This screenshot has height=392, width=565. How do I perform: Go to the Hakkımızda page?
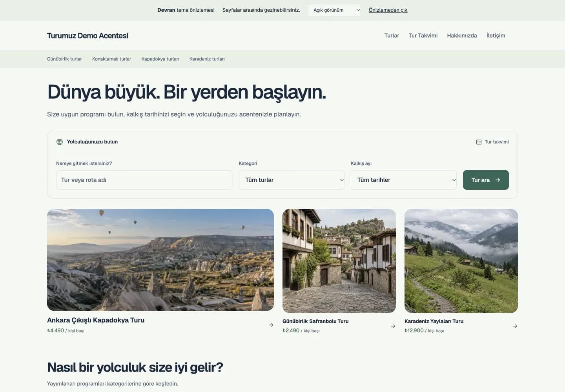[x=462, y=35]
